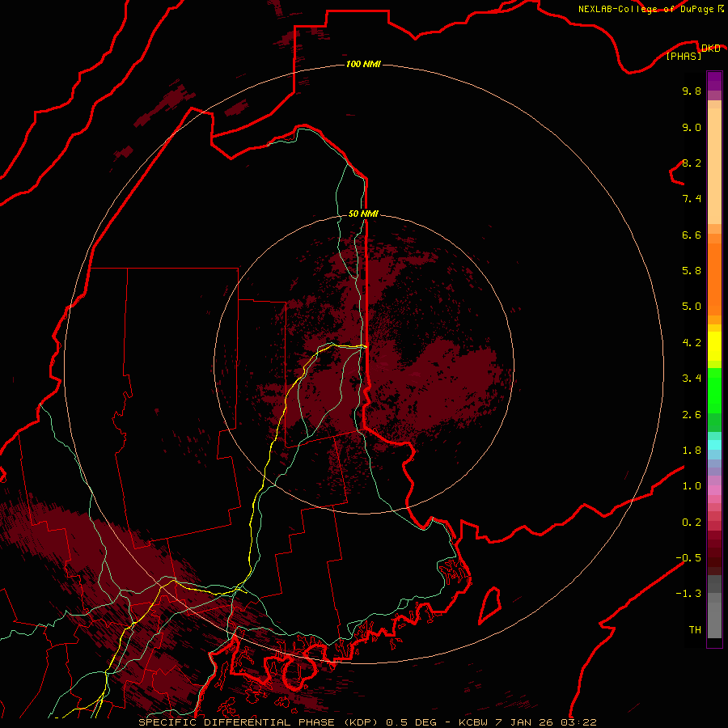Click the 9.8 value on the color scale
Image resolution: width=728 pixels, height=728 pixels.
click(692, 91)
